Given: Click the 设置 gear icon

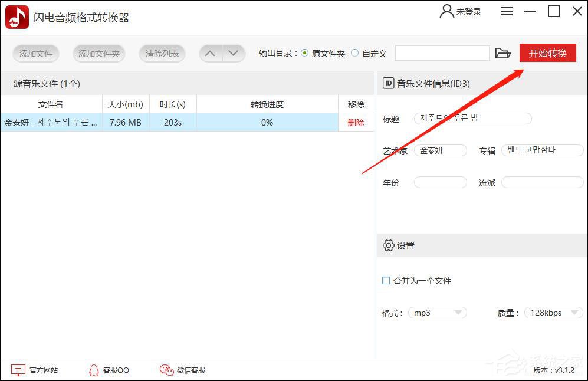Looking at the screenshot, I should coord(389,246).
